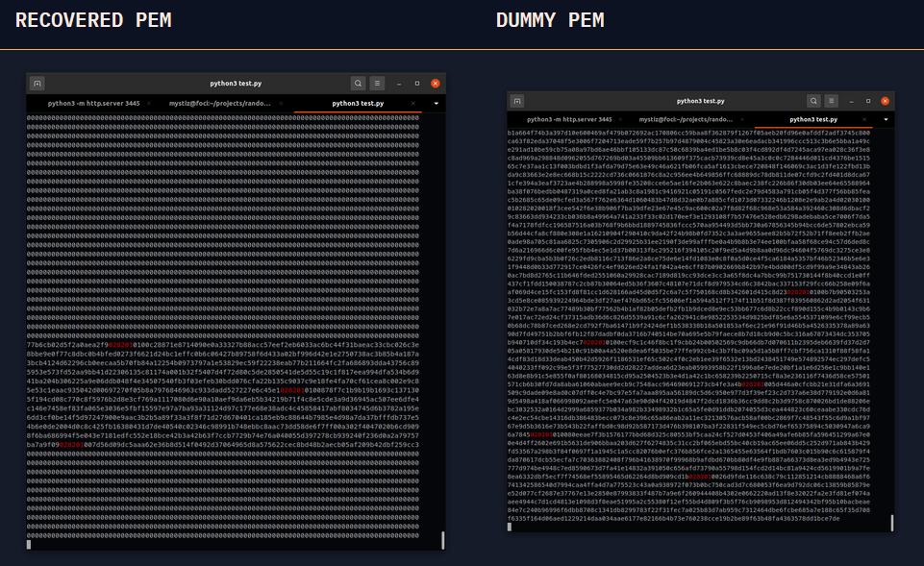The image size is (924, 566).
Task: Open tab list dropdown in Recovered PEM terminal
Action: (x=437, y=104)
